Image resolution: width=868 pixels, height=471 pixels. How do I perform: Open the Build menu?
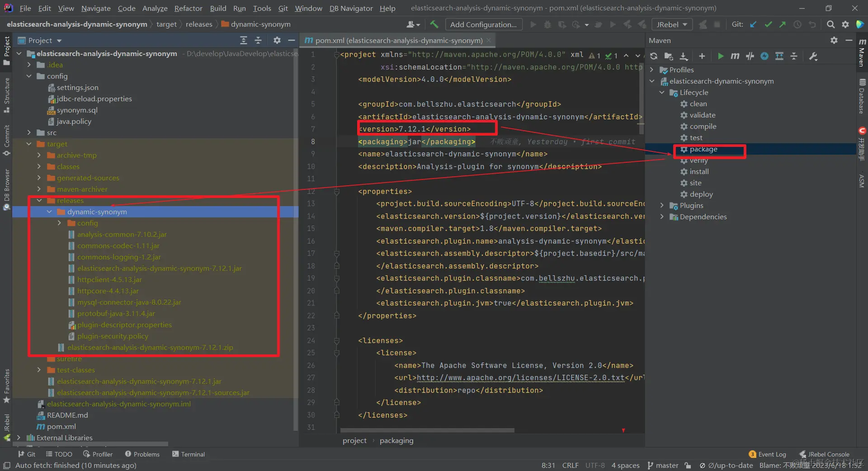pyautogui.click(x=218, y=8)
